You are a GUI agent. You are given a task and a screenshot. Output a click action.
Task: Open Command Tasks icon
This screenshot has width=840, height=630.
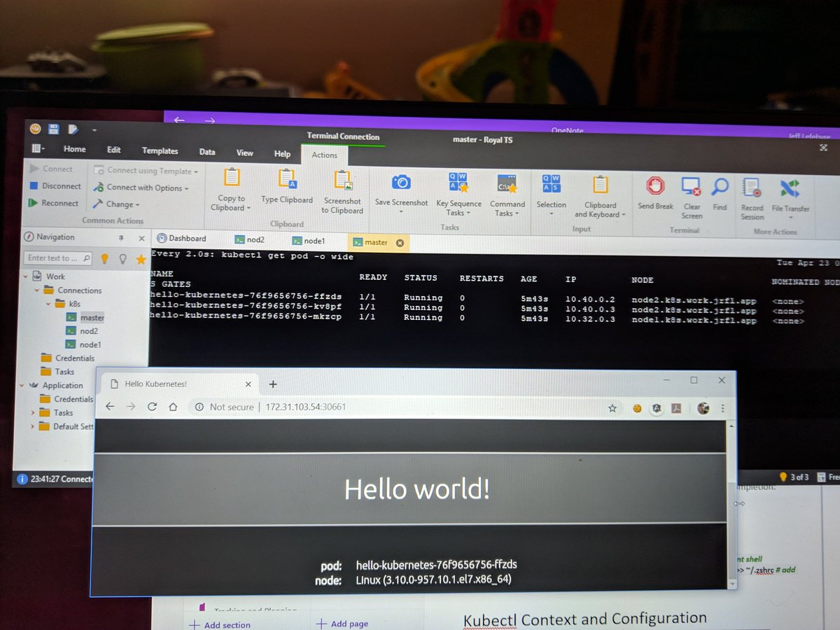(x=507, y=184)
